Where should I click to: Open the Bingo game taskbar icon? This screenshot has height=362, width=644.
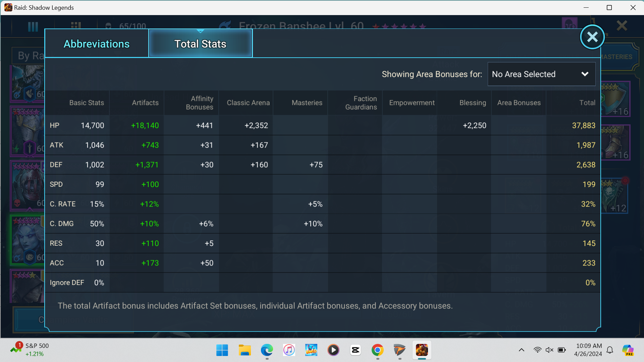coord(311,350)
